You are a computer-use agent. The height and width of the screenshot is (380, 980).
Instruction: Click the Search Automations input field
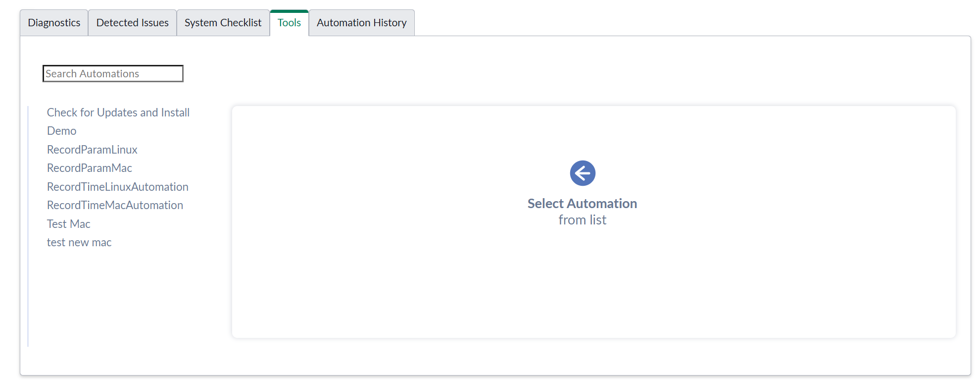click(113, 74)
